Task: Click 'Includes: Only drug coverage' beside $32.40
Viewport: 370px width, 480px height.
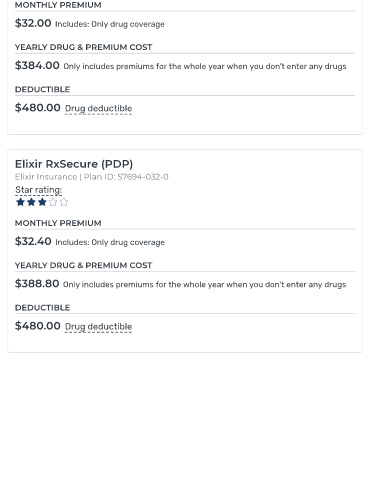Action: 110,242
